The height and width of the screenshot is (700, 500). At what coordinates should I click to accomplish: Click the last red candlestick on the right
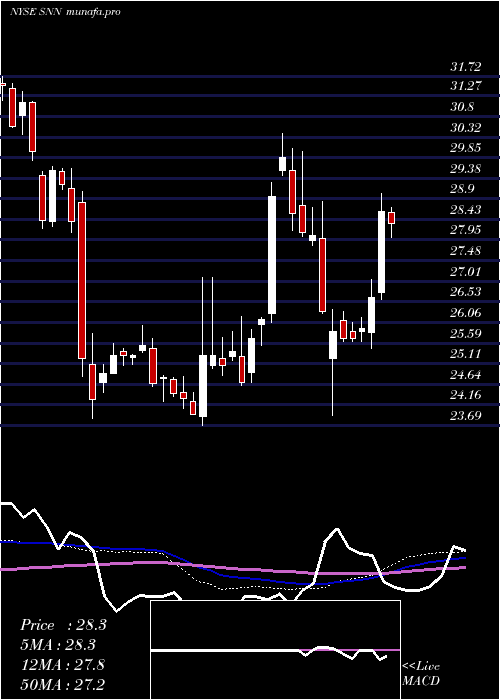point(392,218)
